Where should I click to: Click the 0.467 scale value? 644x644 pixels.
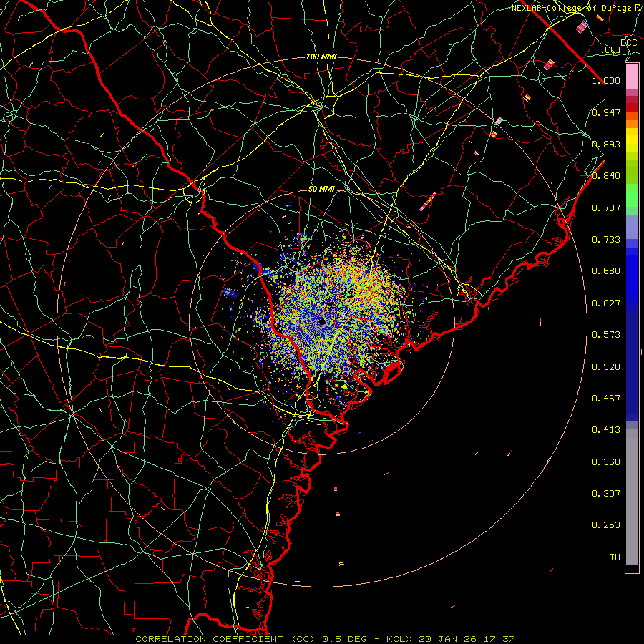click(x=606, y=399)
